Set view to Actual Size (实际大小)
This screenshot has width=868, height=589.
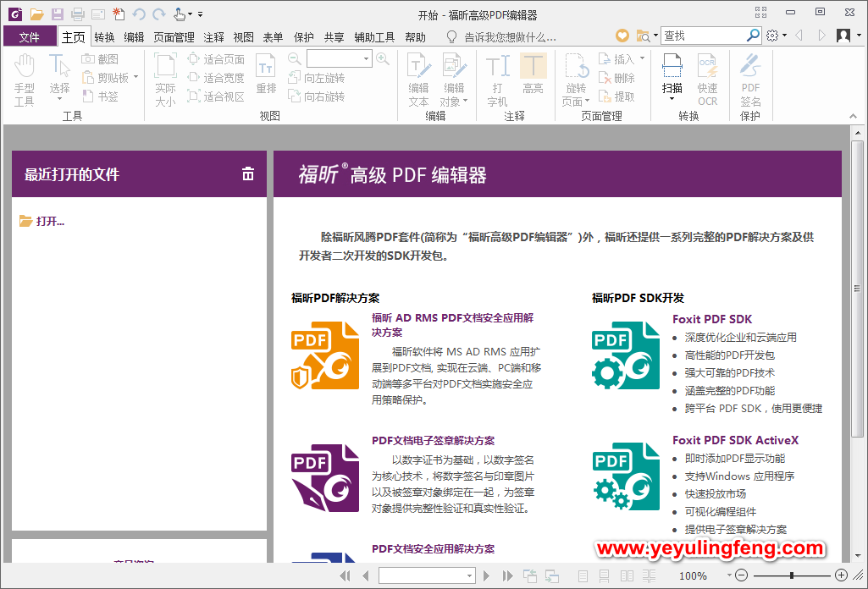pos(165,80)
